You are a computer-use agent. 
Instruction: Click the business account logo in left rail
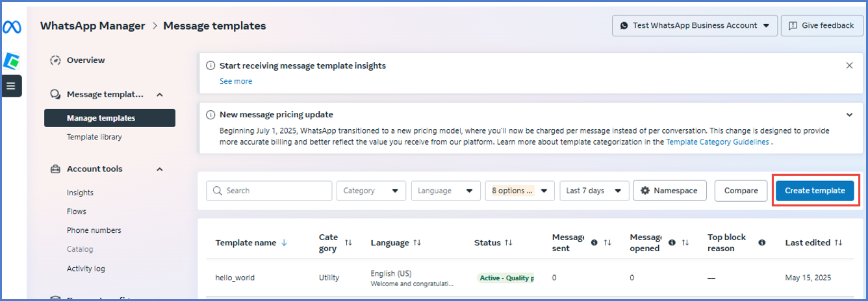(12, 61)
